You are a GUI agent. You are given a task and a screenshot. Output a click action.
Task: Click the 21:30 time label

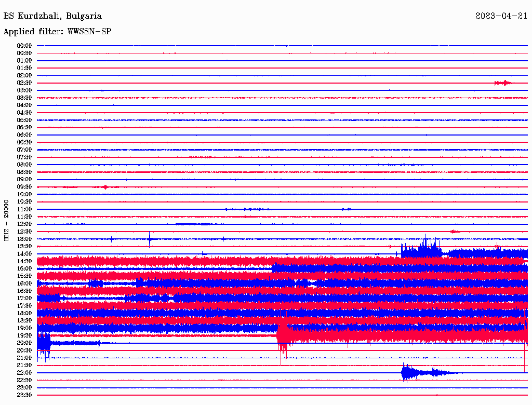coord(24,366)
